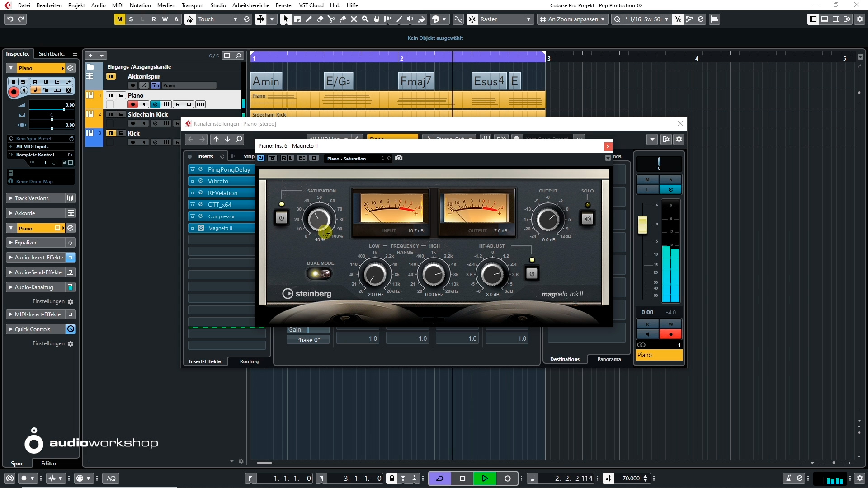This screenshot has height=488, width=868.
Task: Click the Magneto II insert slot icon
Action: coord(201,228)
